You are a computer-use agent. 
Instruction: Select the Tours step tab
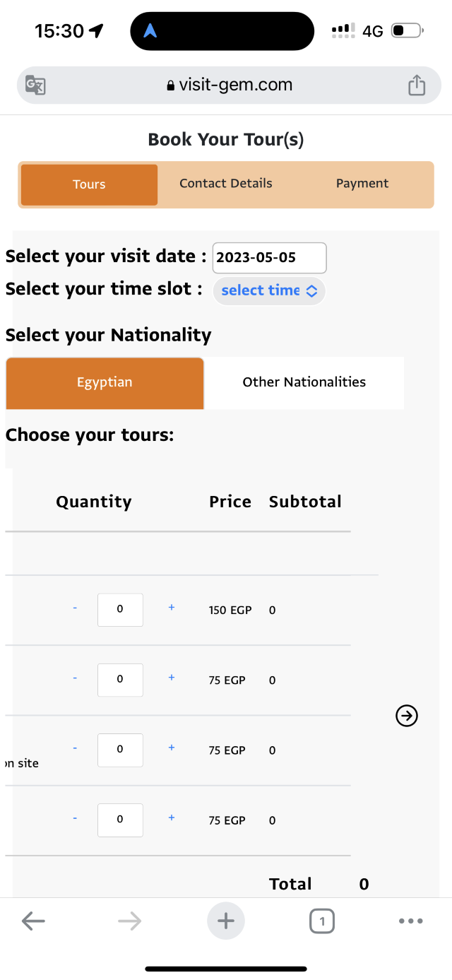coord(89,184)
